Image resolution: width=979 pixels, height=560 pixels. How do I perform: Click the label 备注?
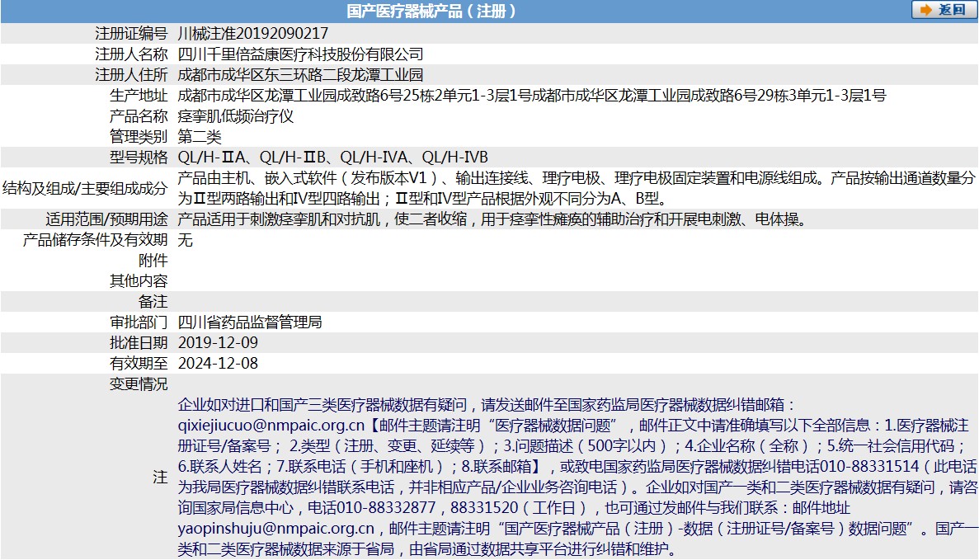pos(153,302)
